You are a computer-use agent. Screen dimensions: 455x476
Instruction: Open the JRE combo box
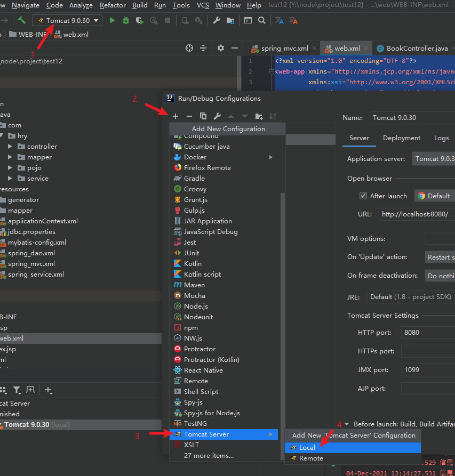[x=411, y=297]
